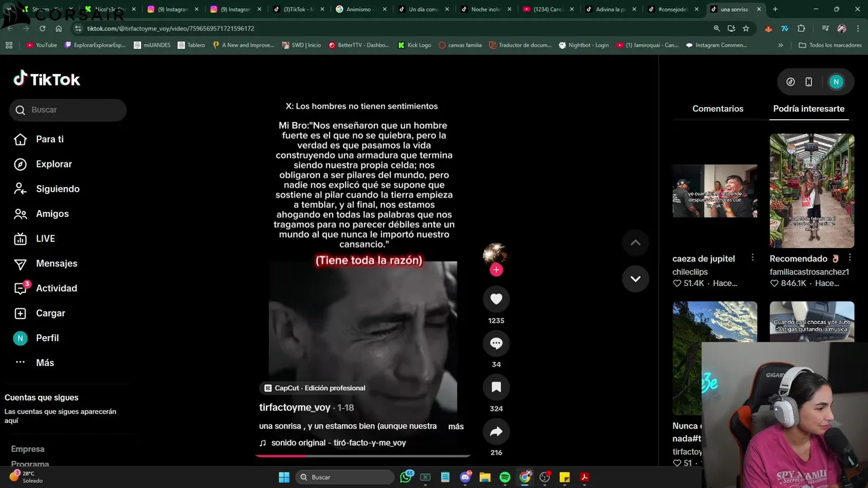
Task: Open familiacastrosanchez1 account link
Action: click(809, 272)
